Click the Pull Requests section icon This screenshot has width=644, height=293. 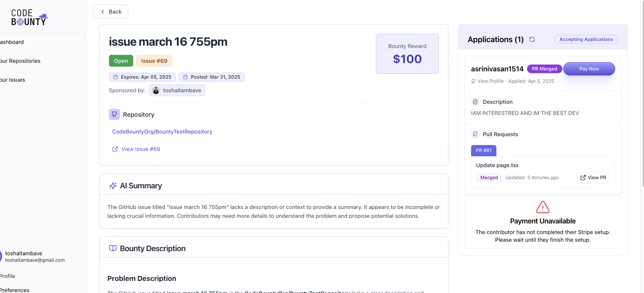pos(475,134)
